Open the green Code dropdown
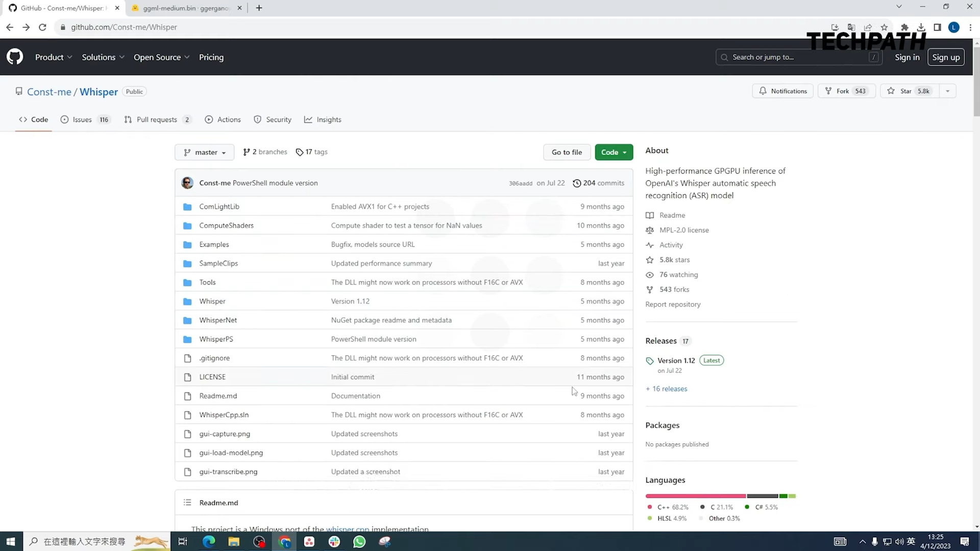Viewport: 980px width, 551px height. pyautogui.click(x=614, y=152)
